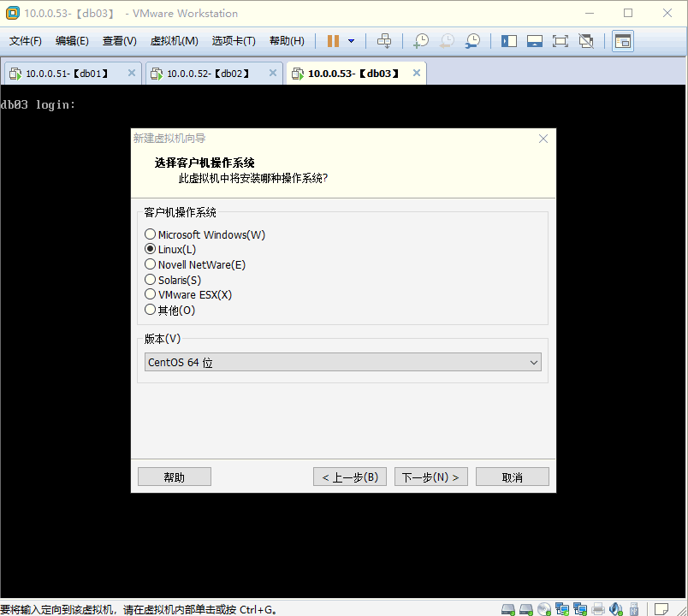The height and width of the screenshot is (616, 688).
Task: Send Ctrl+Alt+Del to the guest OS
Action: (x=384, y=40)
